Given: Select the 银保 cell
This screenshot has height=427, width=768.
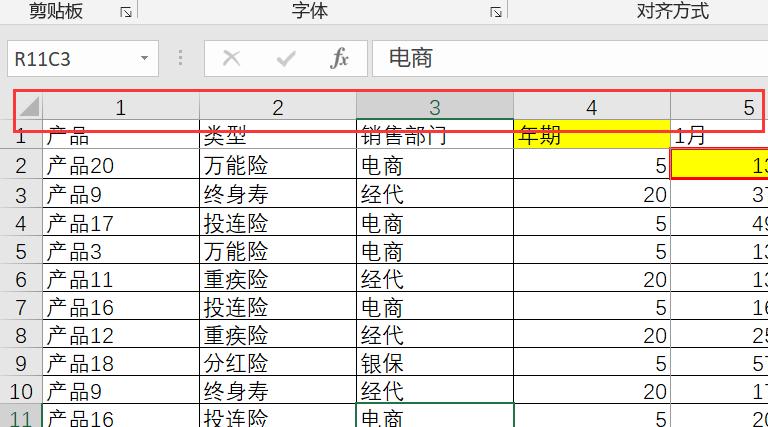Looking at the screenshot, I should point(435,362).
